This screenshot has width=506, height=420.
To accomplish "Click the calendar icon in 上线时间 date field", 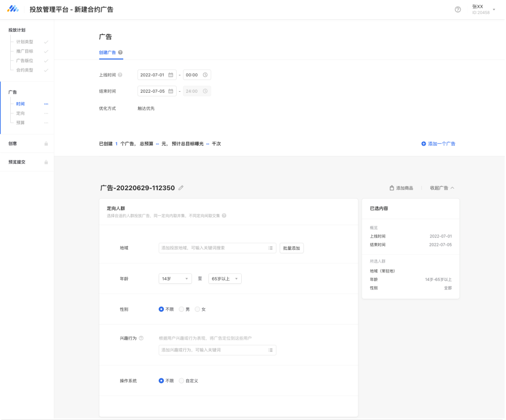I will click(x=171, y=75).
